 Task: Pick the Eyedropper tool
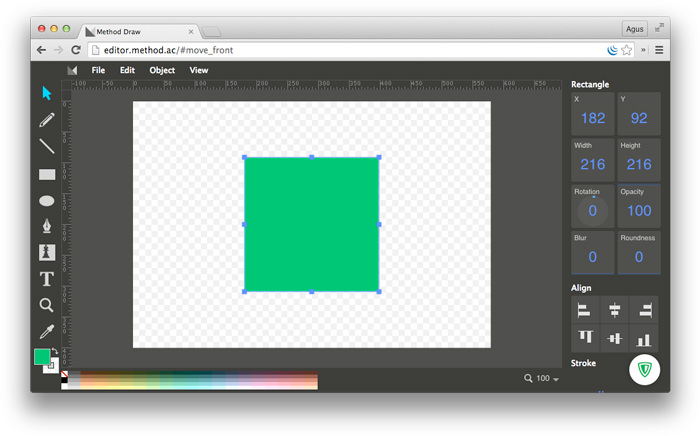tap(46, 331)
